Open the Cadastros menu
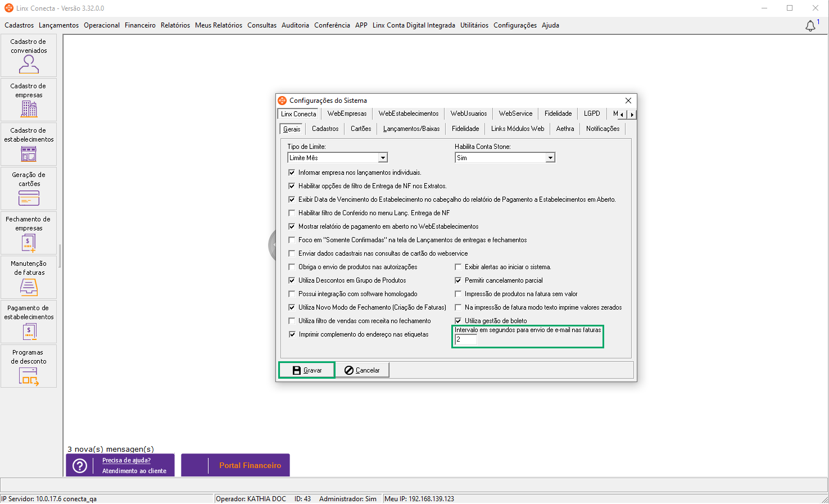Screen dimensions: 829x504 point(19,25)
